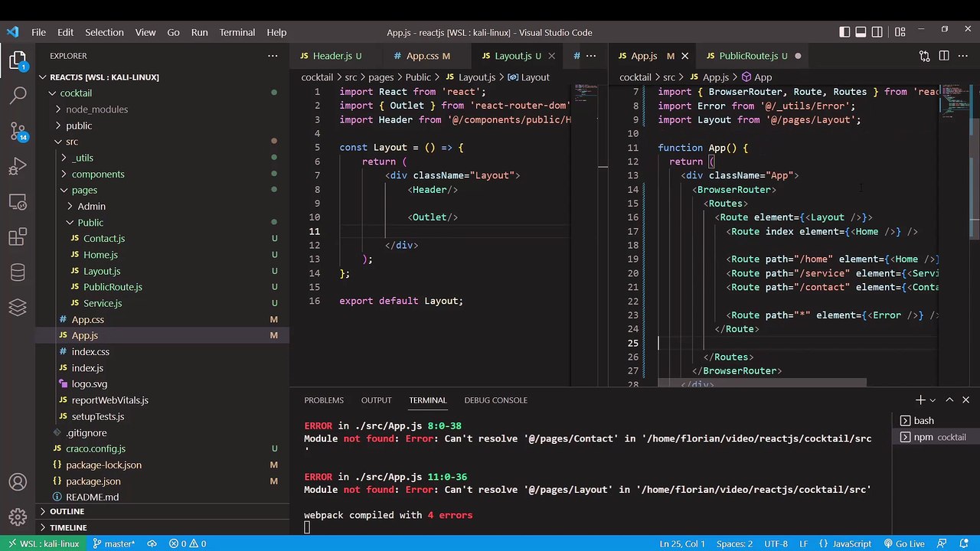Close the Layout.js tab

[551, 56]
